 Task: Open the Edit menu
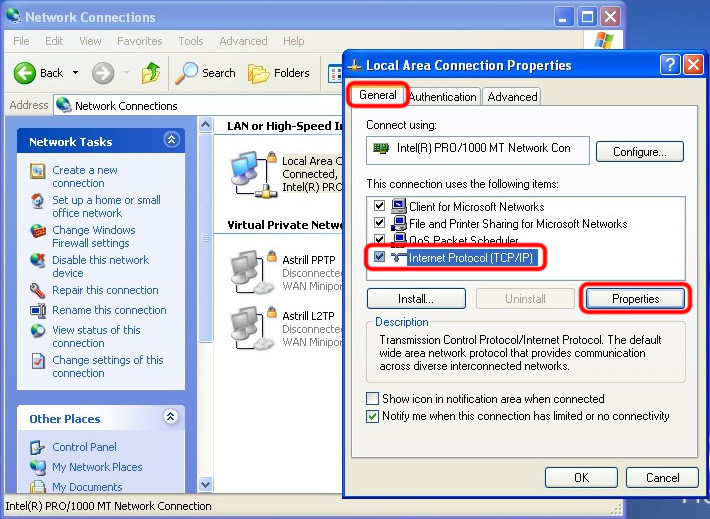54,41
